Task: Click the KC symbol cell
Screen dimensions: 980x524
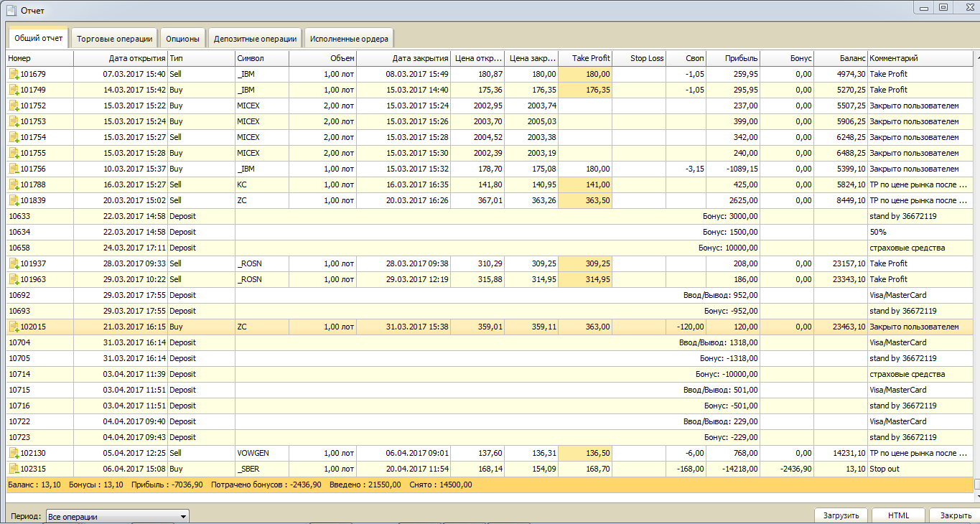Action: click(x=262, y=184)
